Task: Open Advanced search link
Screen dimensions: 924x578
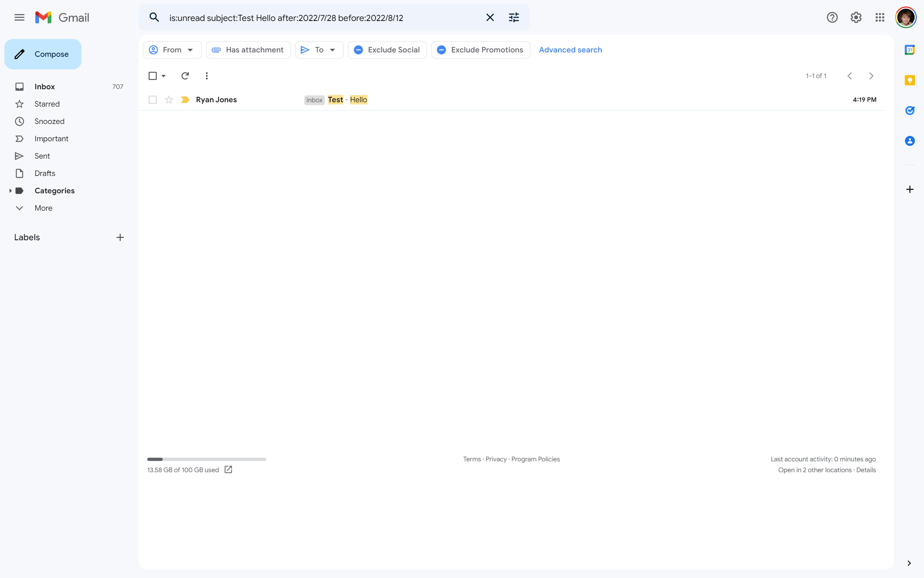Action: click(570, 50)
